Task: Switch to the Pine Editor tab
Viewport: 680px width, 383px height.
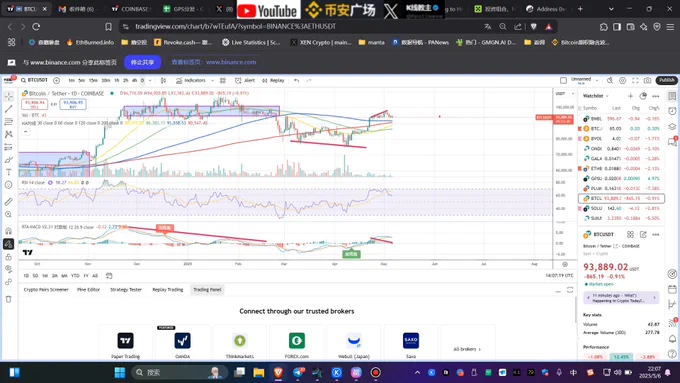Action: pyautogui.click(x=88, y=289)
